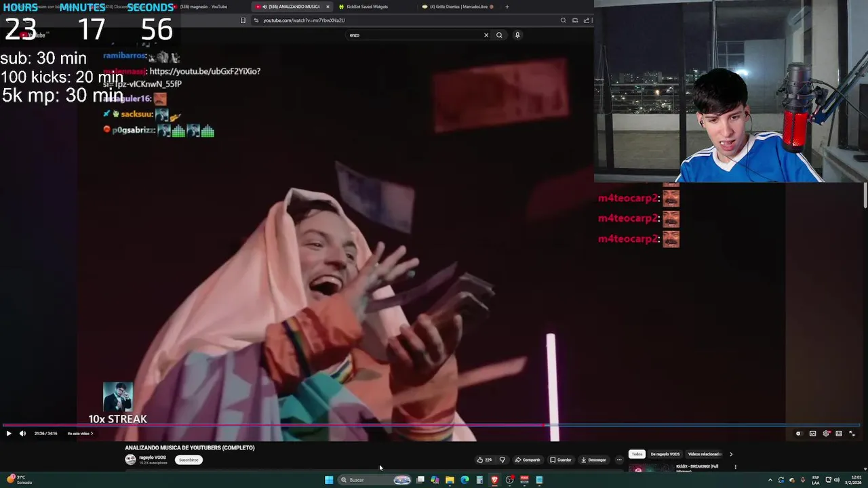Open more actions menu under the video

(x=619, y=460)
